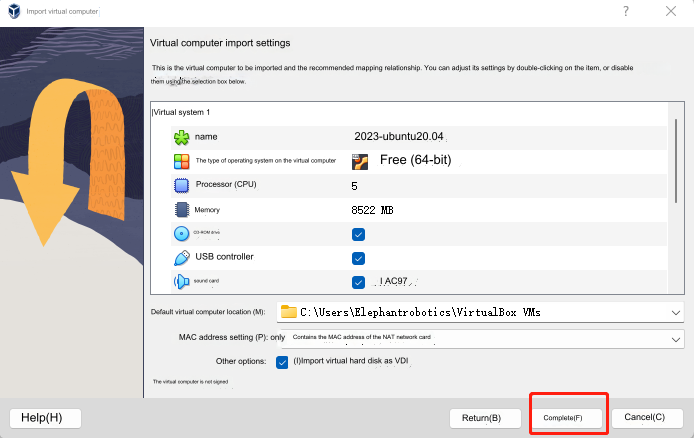694x438 pixels.
Task: Open the MAC address setting dropdown
Action: (676, 338)
